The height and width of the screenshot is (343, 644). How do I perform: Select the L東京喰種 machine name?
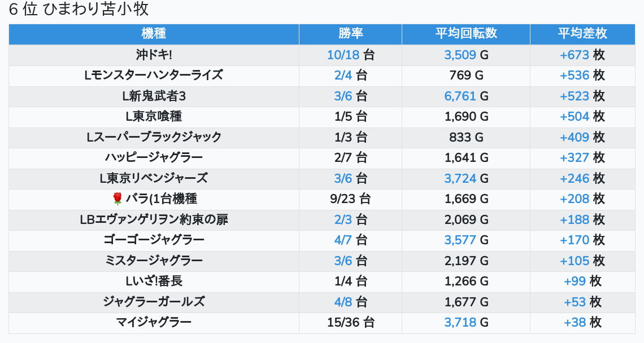154,116
